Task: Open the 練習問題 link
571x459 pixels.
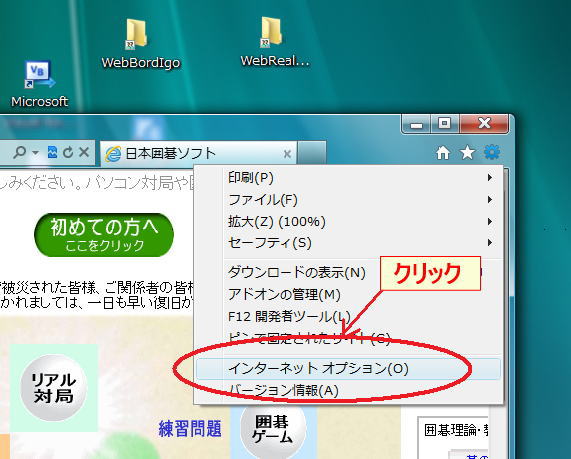Action: coord(190,428)
